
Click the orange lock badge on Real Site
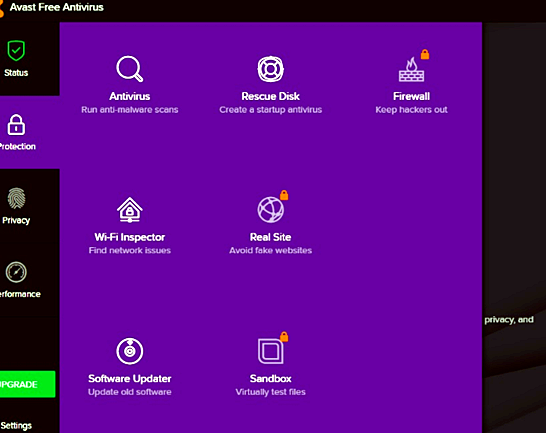284,195
